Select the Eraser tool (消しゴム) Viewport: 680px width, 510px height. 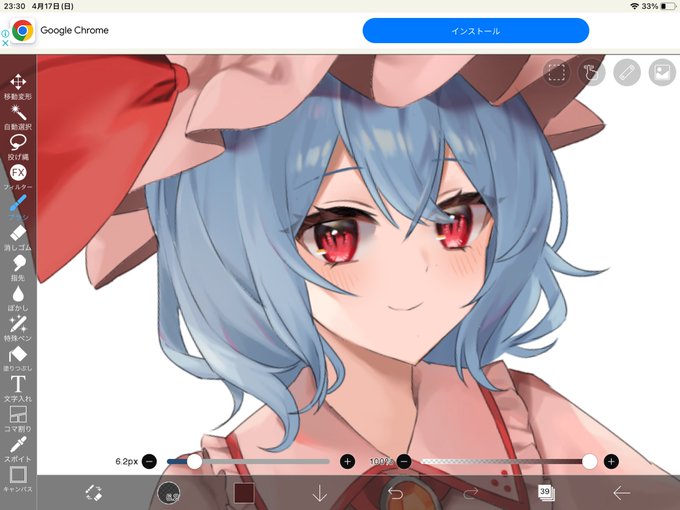18,237
